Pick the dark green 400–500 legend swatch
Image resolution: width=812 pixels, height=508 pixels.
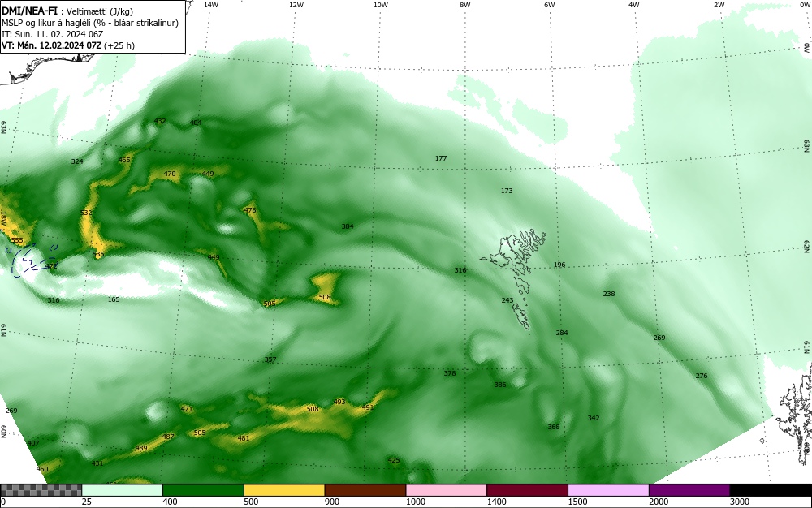203,490
